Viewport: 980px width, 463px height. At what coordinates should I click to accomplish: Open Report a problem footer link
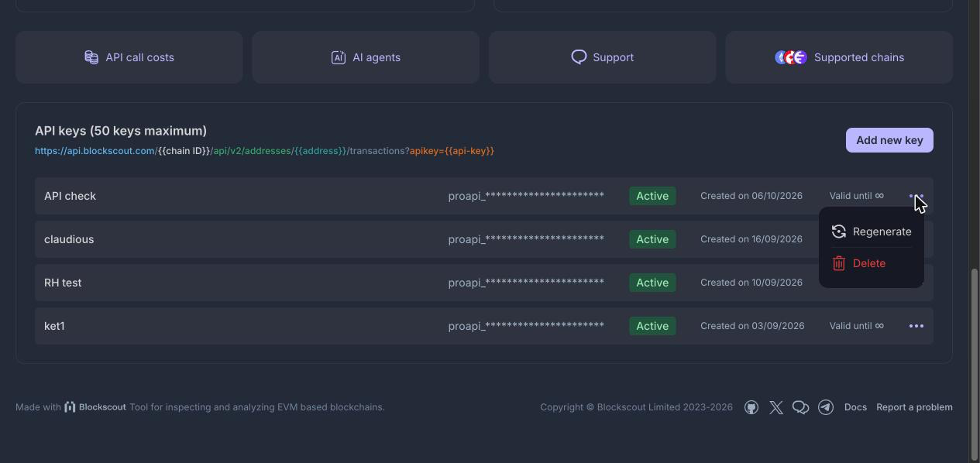tap(914, 407)
